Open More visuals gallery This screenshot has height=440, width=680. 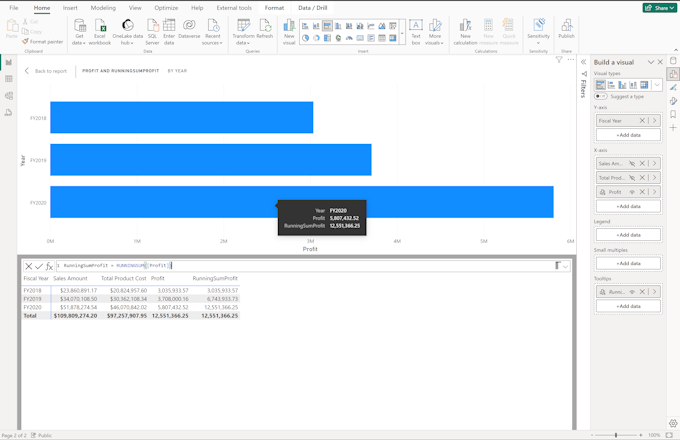click(434, 32)
